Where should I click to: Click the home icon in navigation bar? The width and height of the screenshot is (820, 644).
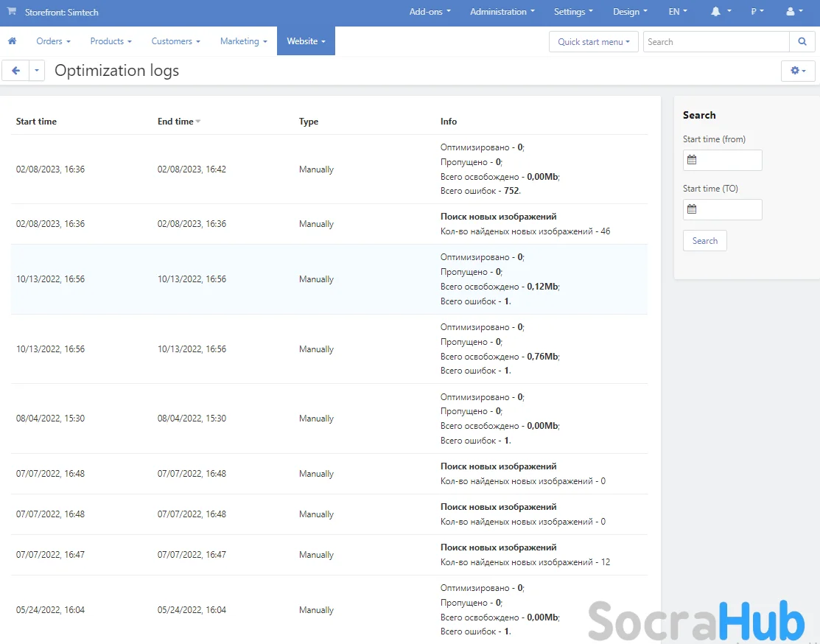click(12, 41)
